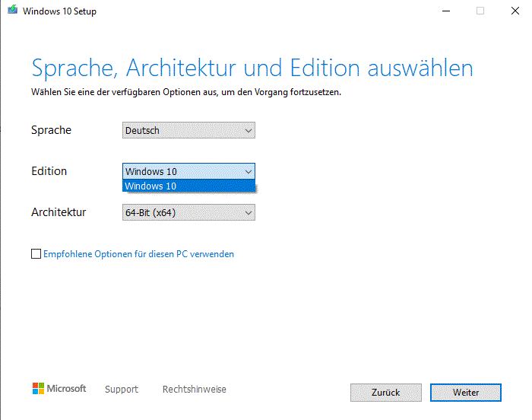Viewport: 532px width, 420px height.
Task: Continue with the Weiter button
Action: point(466,393)
